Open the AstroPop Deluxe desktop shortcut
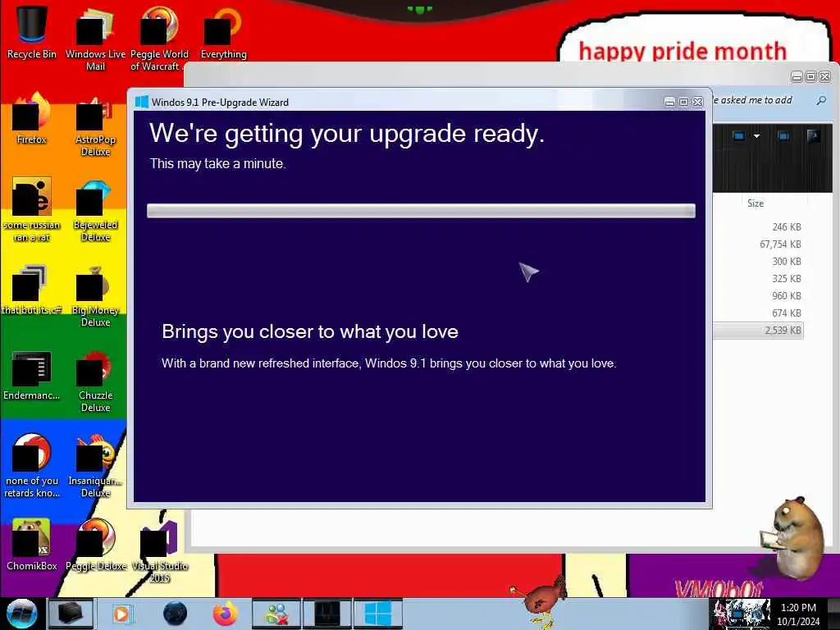This screenshot has height=630, width=840. (95, 125)
